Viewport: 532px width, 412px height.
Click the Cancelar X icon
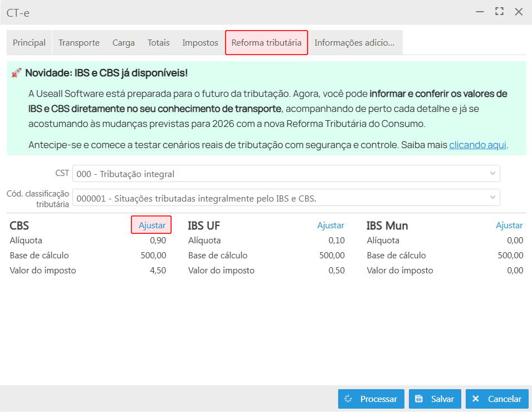(476, 399)
